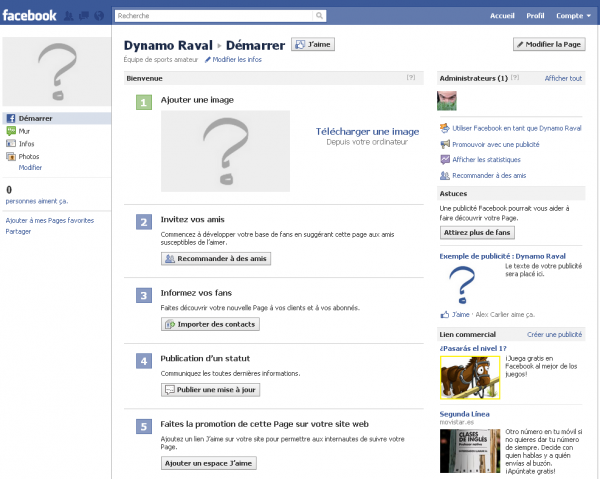
Task: Click the ad example question mark image
Action: 463,285
